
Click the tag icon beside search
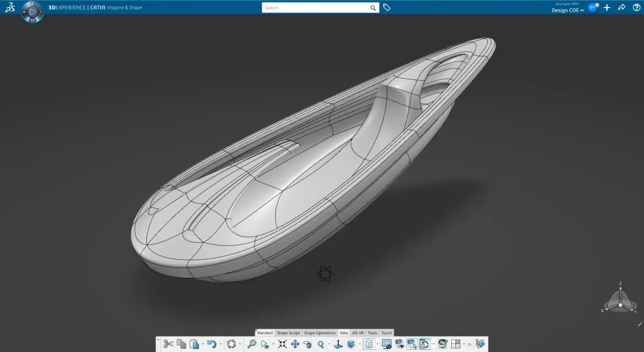(386, 8)
